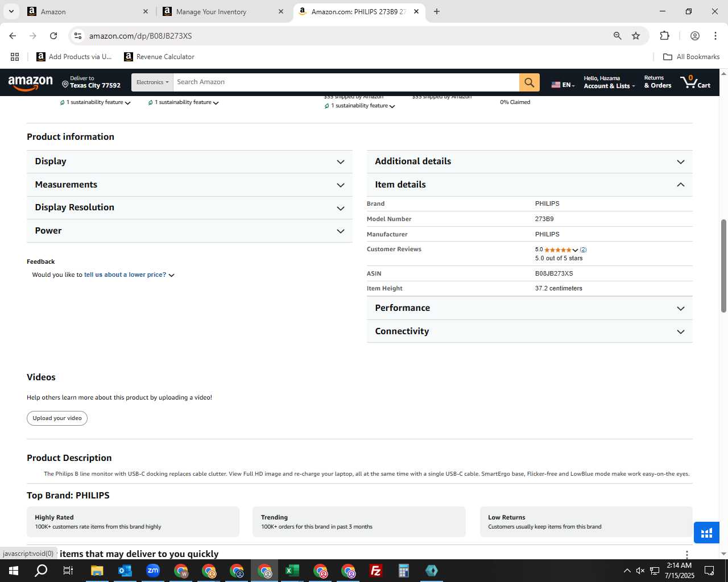This screenshot has width=728, height=582.
Task: Open Revenue Calculator bookmark
Action: click(x=159, y=57)
